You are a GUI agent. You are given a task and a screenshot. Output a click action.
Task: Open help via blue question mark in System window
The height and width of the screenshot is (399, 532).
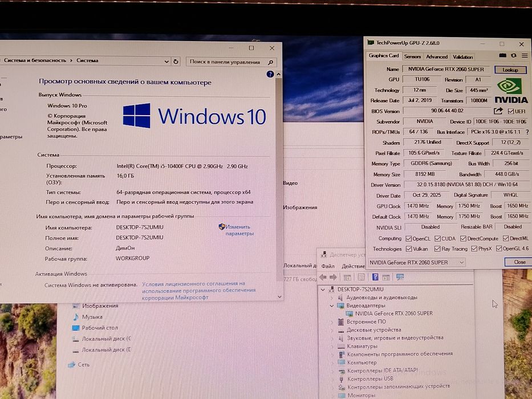[270, 74]
